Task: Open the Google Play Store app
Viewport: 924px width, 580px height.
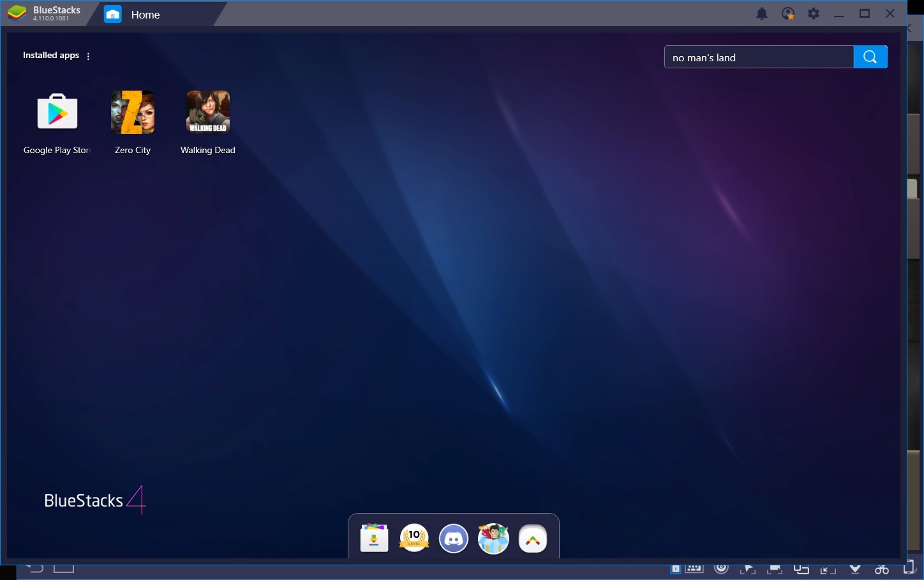Action: click(57, 112)
